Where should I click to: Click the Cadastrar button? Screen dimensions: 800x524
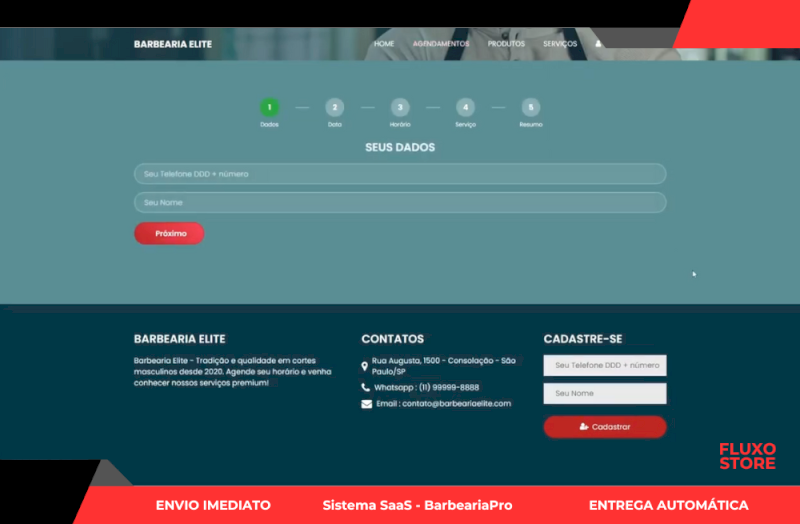coord(605,427)
